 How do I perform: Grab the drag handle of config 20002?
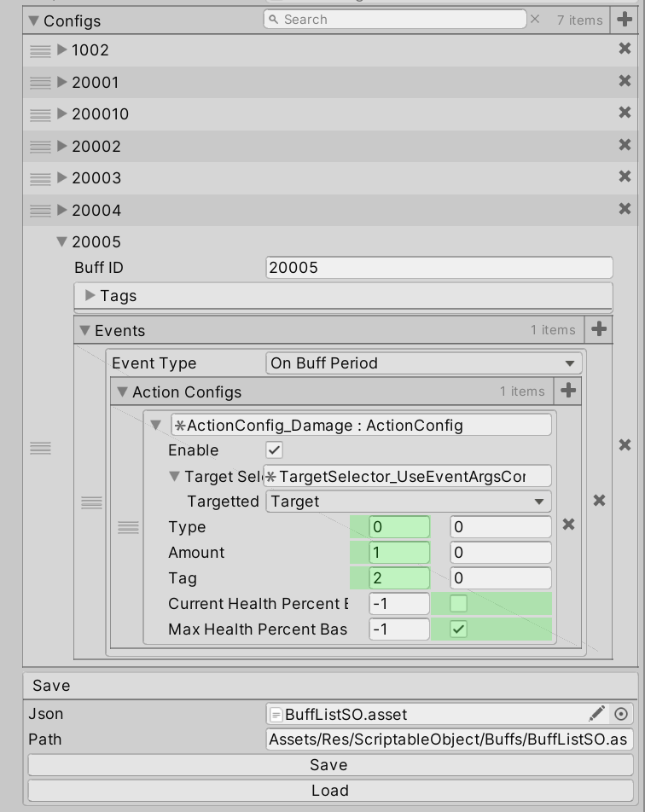coord(40,147)
